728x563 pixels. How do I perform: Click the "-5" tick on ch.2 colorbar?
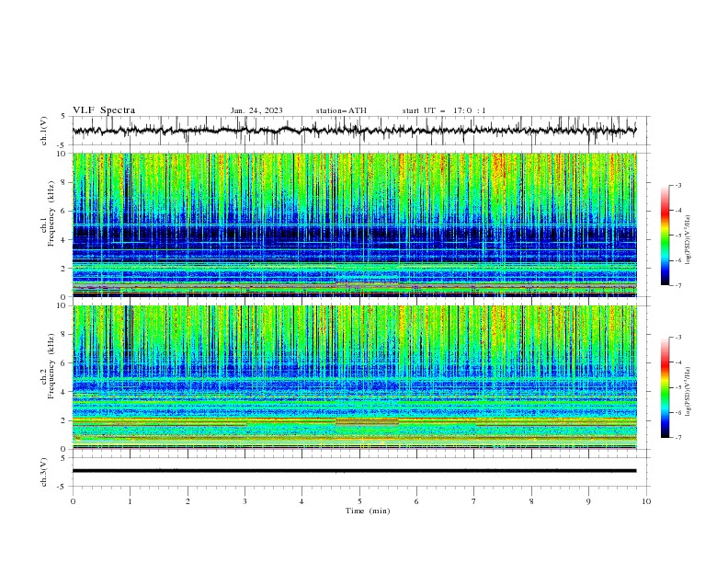click(677, 387)
